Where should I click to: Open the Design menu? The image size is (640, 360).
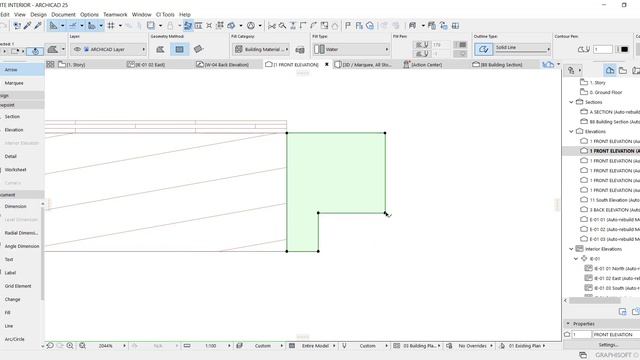(39, 14)
